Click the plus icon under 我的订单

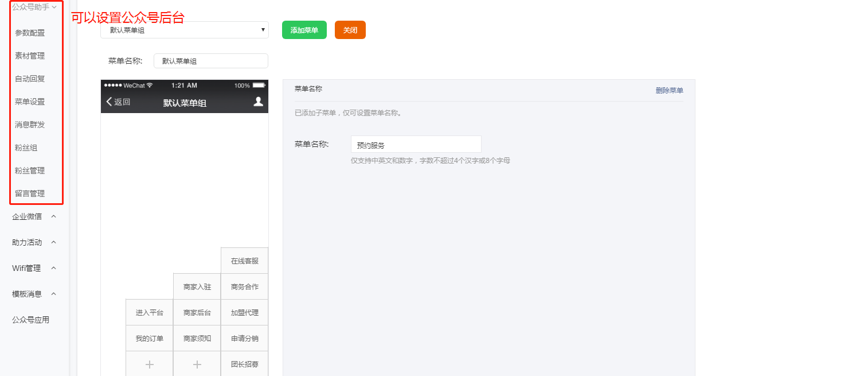(149, 365)
